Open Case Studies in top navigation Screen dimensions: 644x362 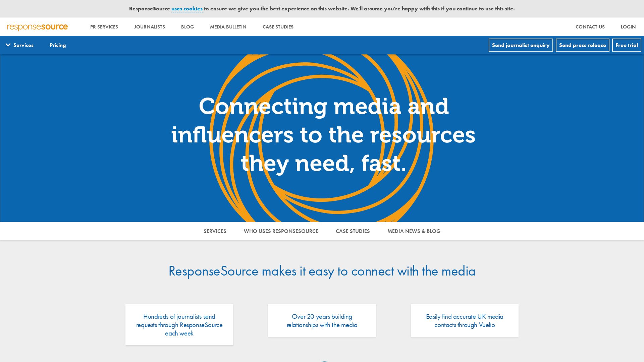click(278, 27)
